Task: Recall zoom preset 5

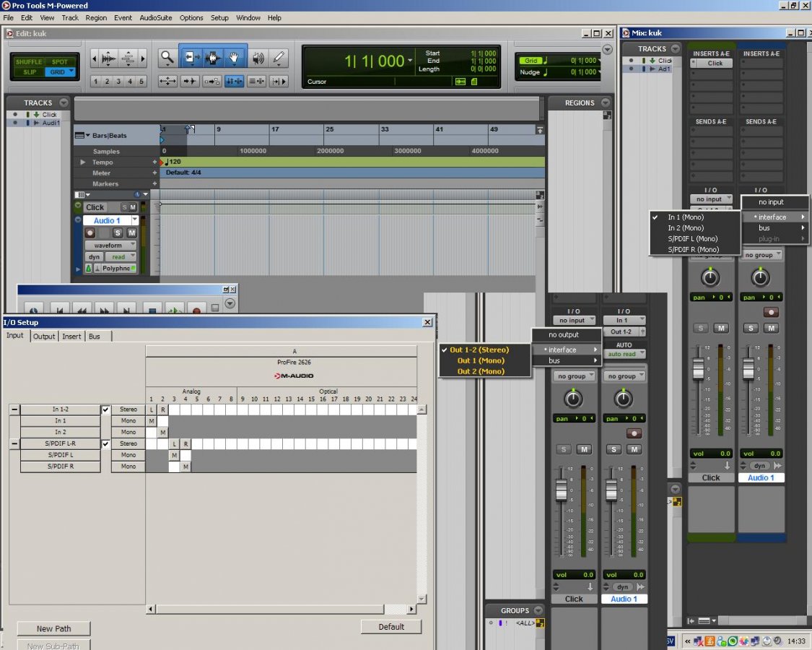Action: tap(141, 82)
